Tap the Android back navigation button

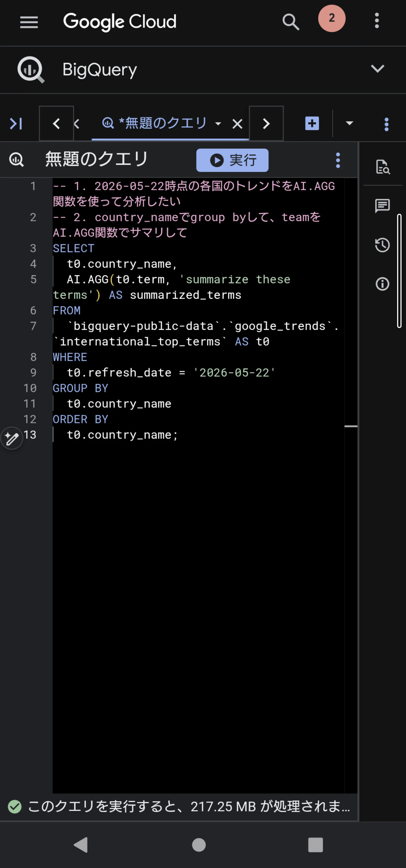(x=81, y=845)
